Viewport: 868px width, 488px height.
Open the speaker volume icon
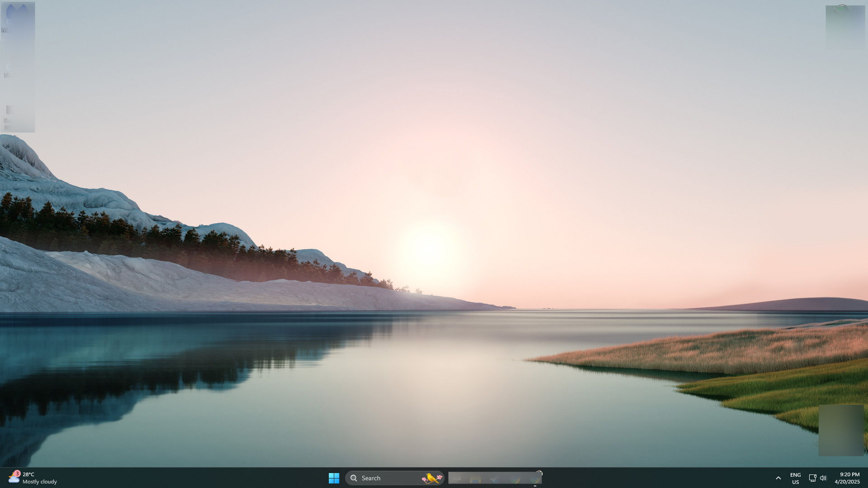point(823,478)
